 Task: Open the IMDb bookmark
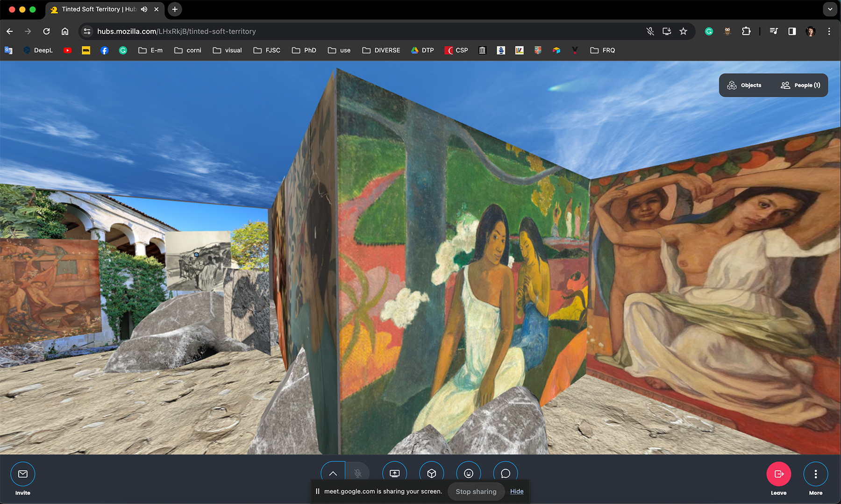click(86, 50)
